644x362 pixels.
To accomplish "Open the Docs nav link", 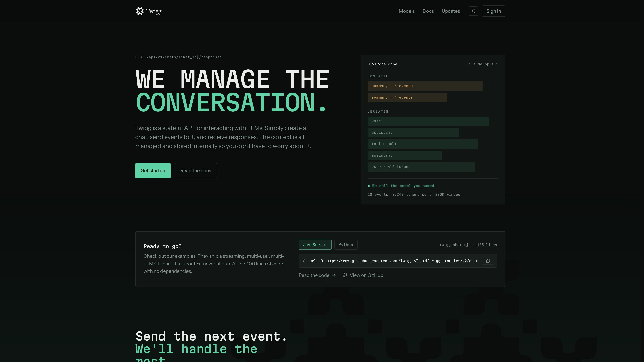I will point(428,11).
